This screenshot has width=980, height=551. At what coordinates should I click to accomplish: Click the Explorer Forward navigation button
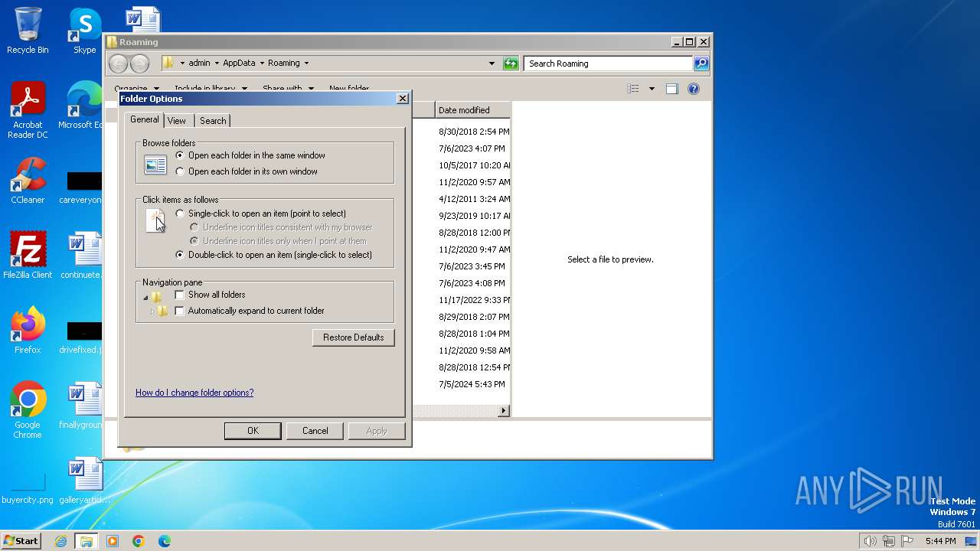click(139, 64)
